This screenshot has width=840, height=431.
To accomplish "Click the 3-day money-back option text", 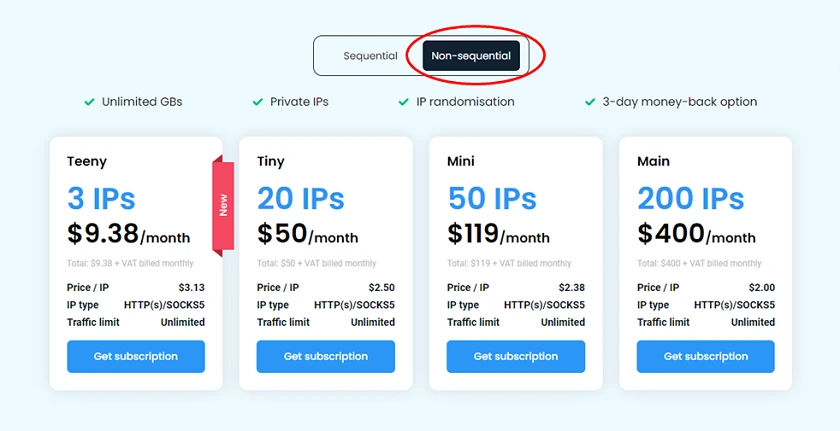I will [x=680, y=102].
